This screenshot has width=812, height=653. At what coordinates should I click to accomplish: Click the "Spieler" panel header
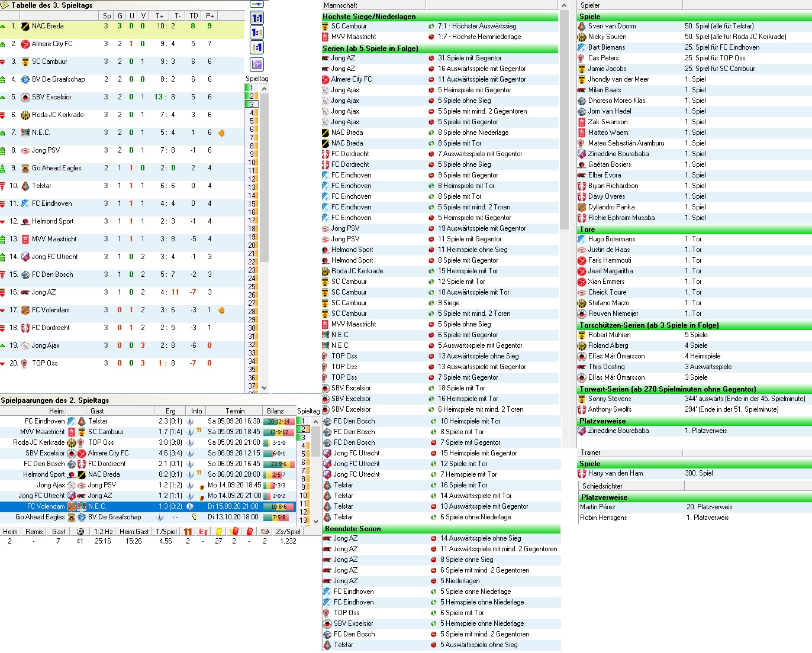point(630,5)
